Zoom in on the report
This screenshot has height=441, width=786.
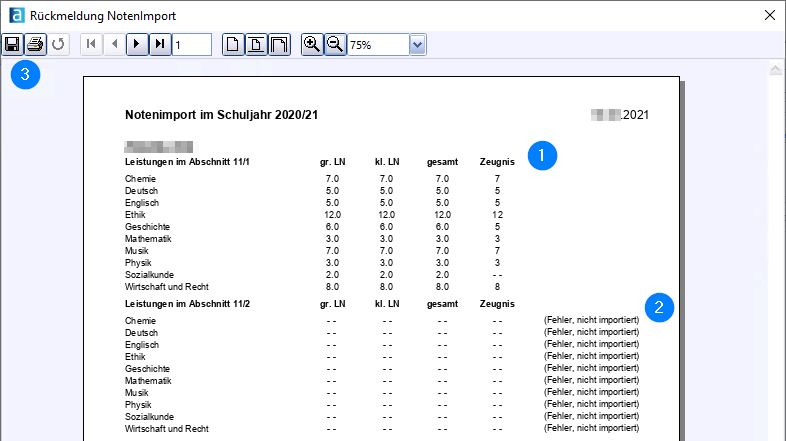pyautogui.click(x=312, y=45)
